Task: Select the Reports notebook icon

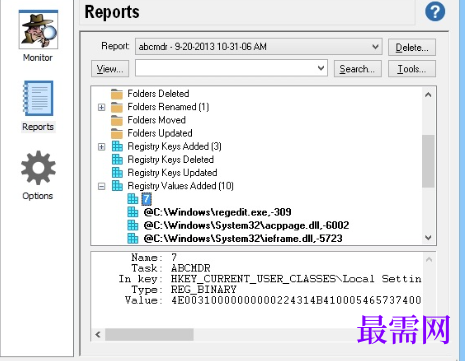Action: point(38,99)
